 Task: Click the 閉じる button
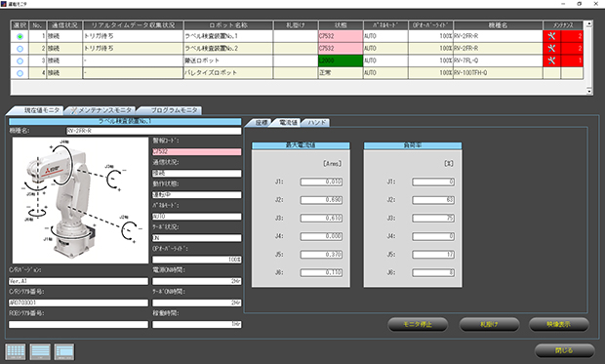pyautogui.click(x=564, y=350)
